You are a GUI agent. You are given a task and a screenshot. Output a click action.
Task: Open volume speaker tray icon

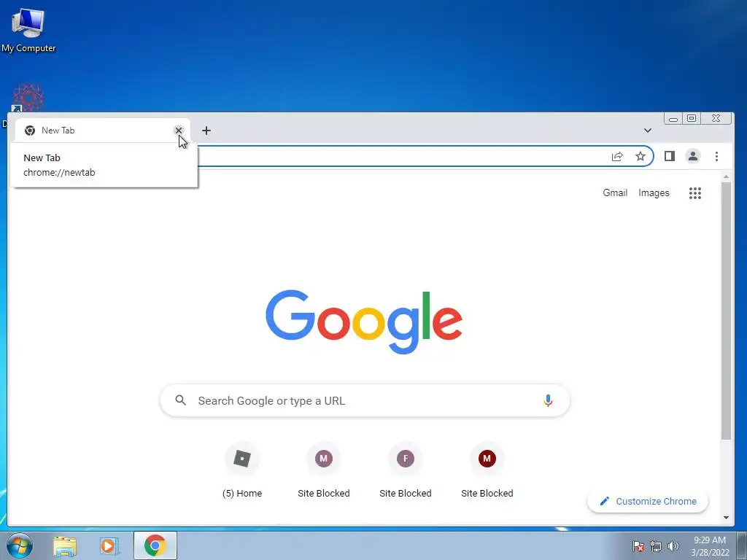673,546
